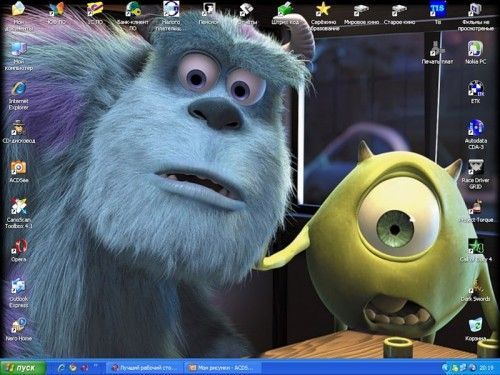This screenshot has width=500, height=375.
Task: Open the Nokia PC suite shortcut
Action: [x=476, y=53]
